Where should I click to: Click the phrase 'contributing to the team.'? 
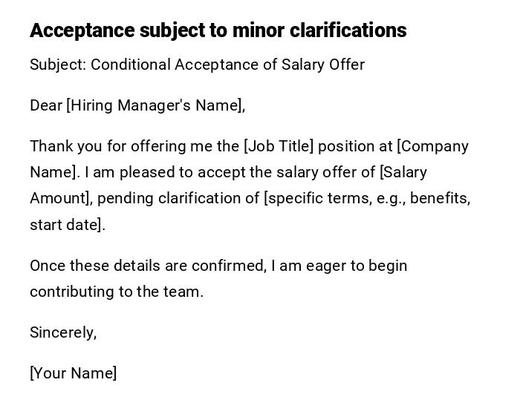pos(117,292)
